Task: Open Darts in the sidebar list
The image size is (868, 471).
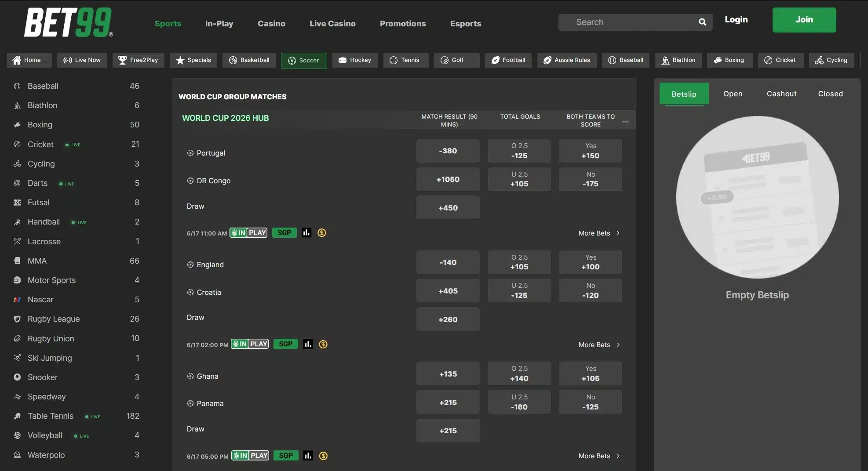Action: (x=77, y=183)
